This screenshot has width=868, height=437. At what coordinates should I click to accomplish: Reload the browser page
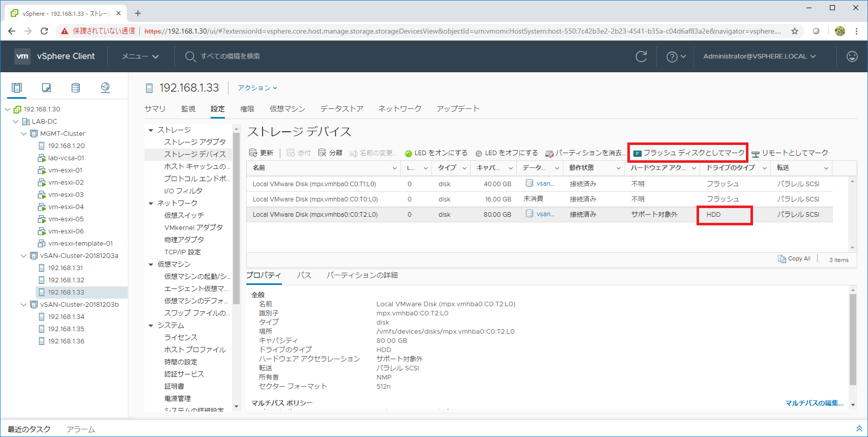coord(44,31)
